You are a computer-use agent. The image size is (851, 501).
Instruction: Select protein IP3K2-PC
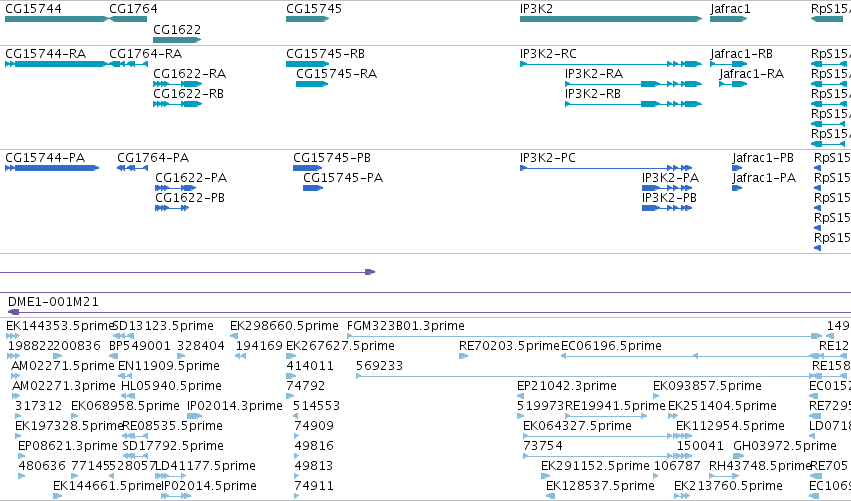click(606, 168)
